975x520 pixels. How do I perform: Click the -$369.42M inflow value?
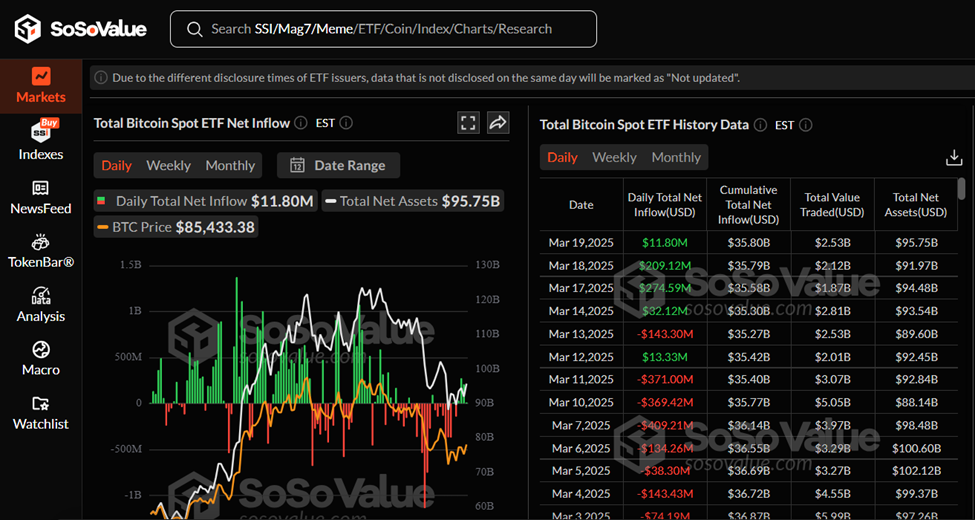coord(665,402)
